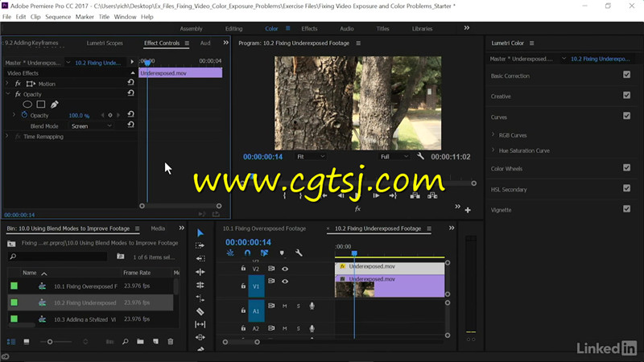The height and width of the screenshot is (362, 644).
Task: Create a new bin folder
Action: 140,341
